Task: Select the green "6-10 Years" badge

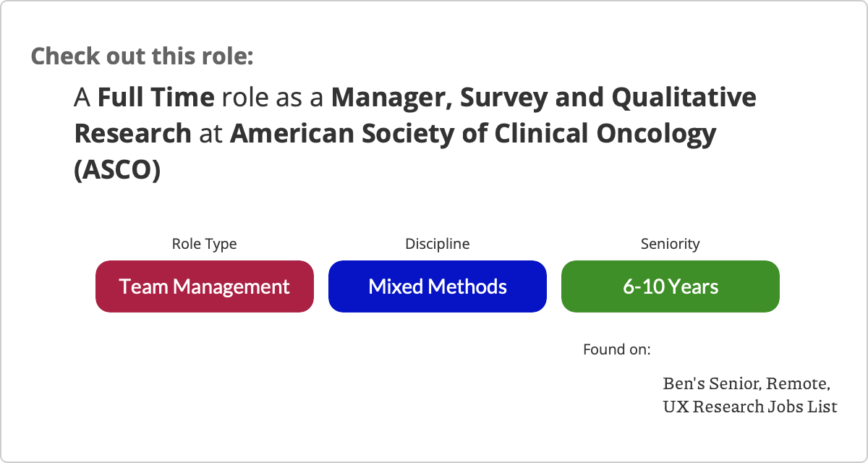Action: 670,286
